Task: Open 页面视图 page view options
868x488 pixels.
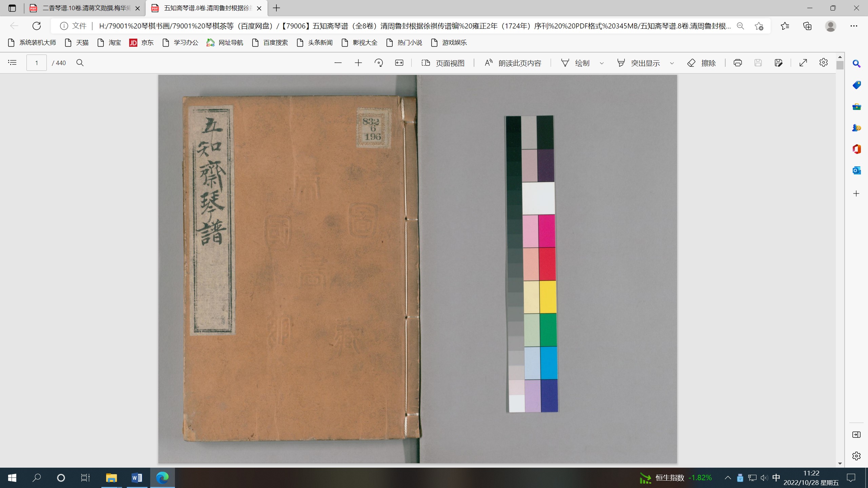Action: 443,63
